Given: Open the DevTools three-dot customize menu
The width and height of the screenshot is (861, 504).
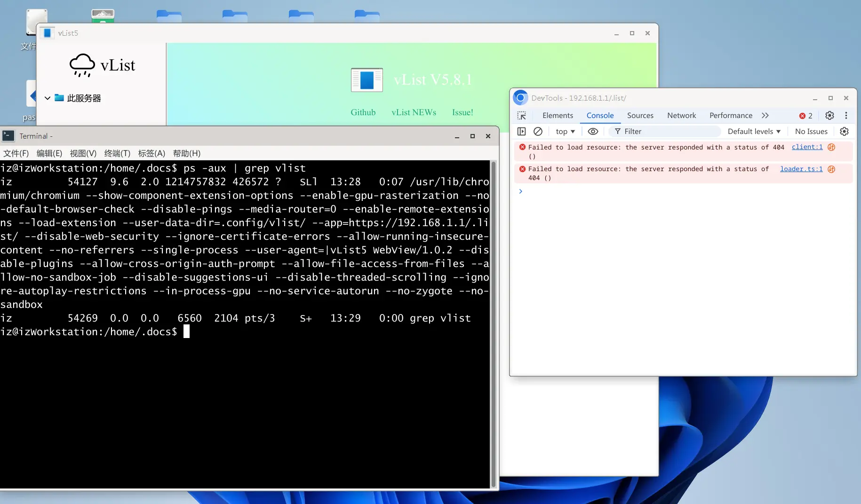Looking at the screenshot, I should pyautogui.click(x=846, y=116).
